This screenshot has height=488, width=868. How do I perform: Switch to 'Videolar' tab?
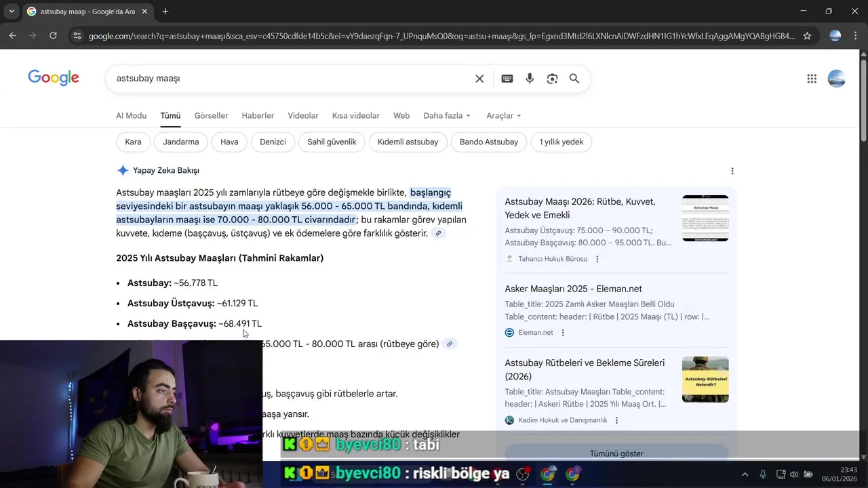coord(303,116)
